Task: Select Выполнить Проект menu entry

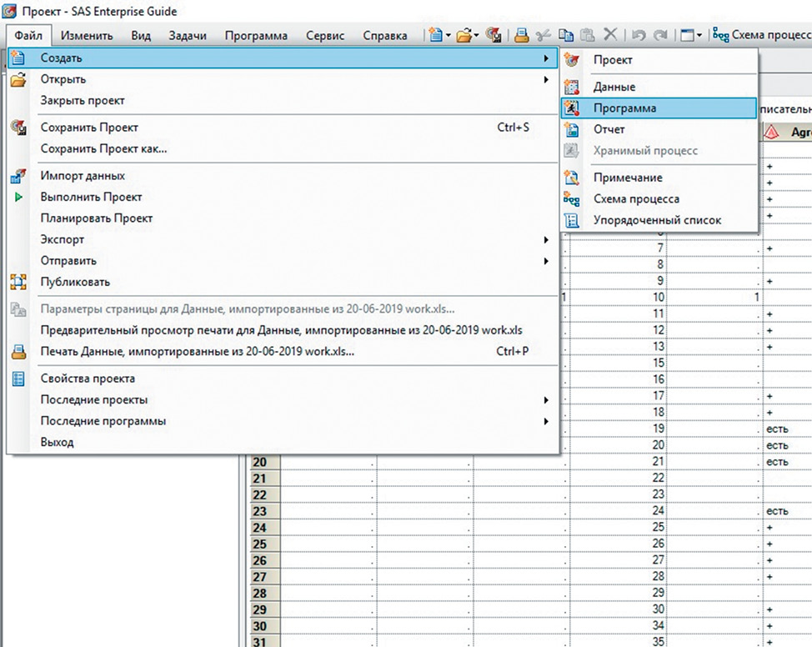Action: pyautogui.click(x=91, y=197)
